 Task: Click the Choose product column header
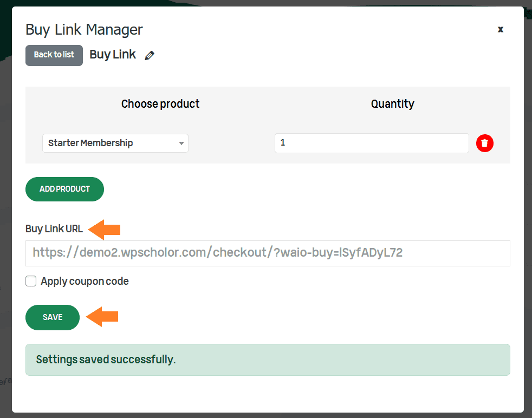(160, 104)
